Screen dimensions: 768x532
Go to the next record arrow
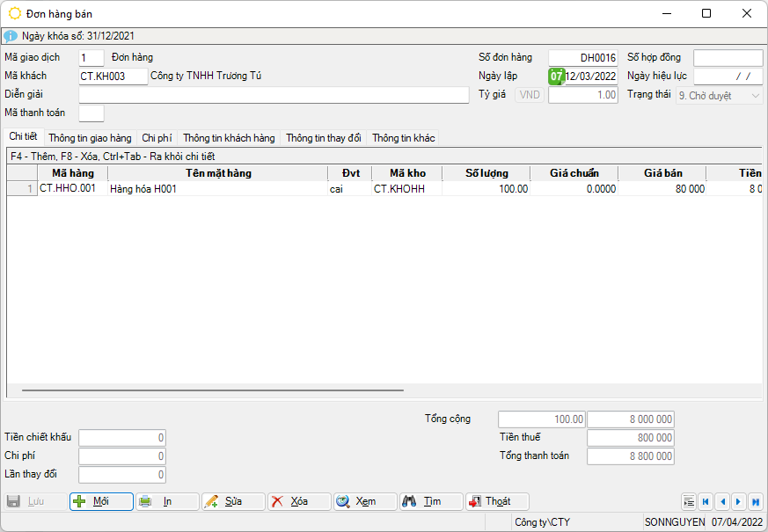739,501
